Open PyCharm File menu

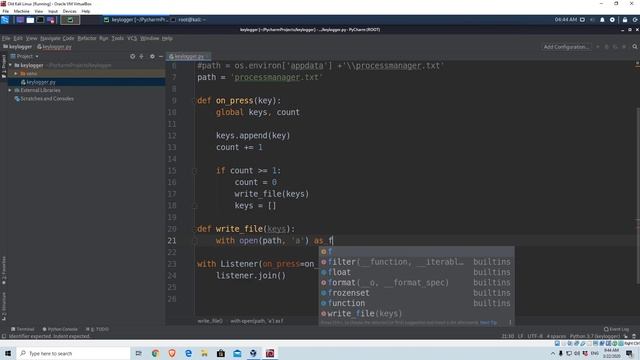point(6,38)
